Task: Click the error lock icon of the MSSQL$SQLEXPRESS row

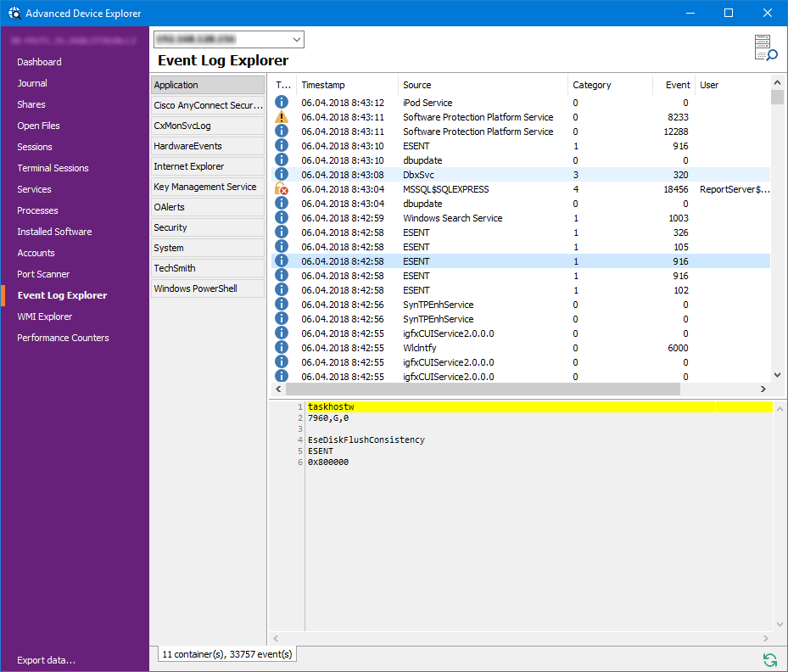Action: (282, 189)
